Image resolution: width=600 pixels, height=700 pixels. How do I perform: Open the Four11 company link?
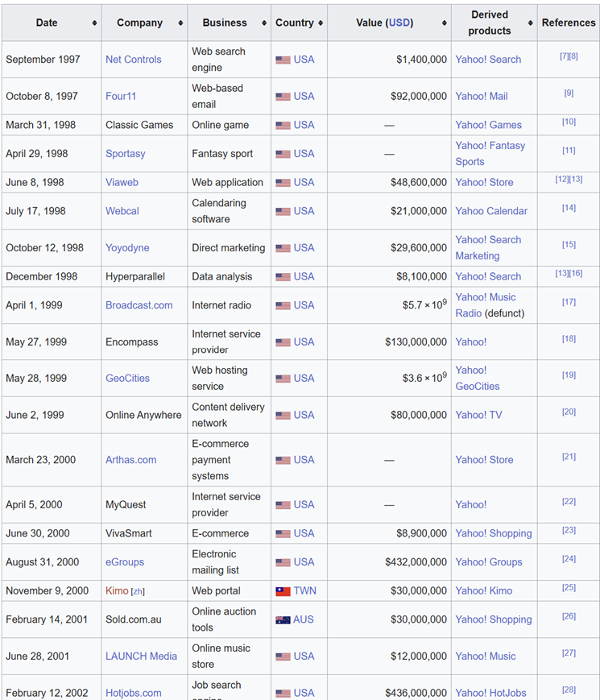pos(121,96)
